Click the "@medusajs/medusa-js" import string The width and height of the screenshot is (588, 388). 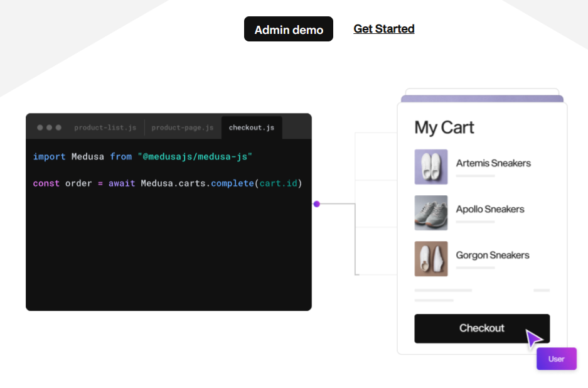[x=195, y=156]
